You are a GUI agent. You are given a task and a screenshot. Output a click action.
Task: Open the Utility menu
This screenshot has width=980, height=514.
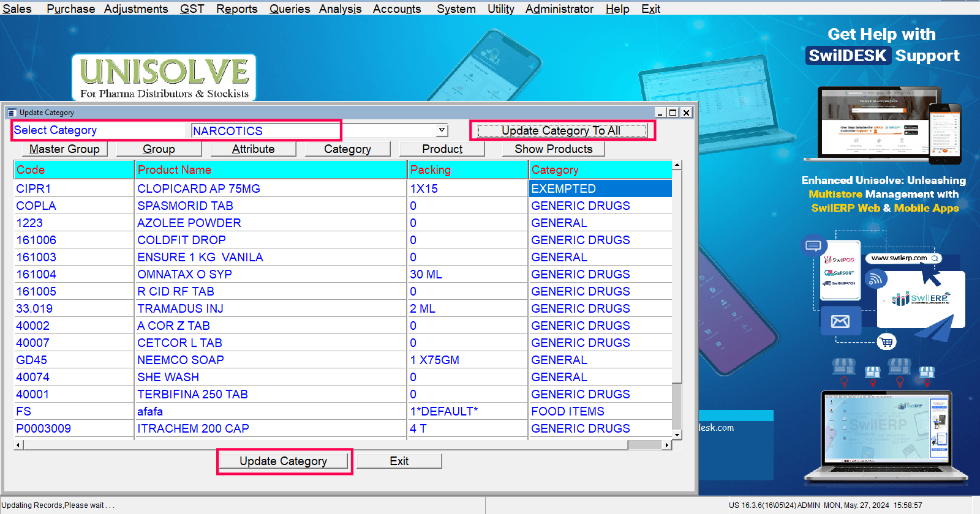pos(500,9)
